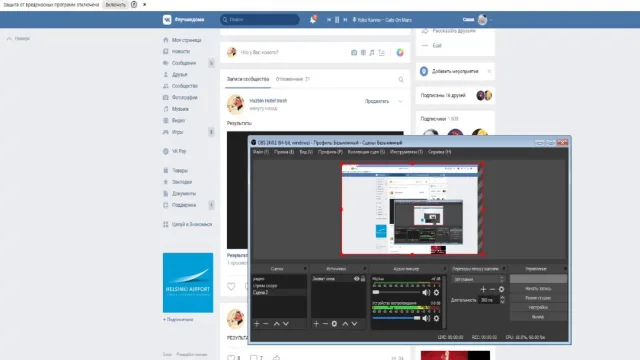Switch to the Отложенные posts tab

click(293, 79)
